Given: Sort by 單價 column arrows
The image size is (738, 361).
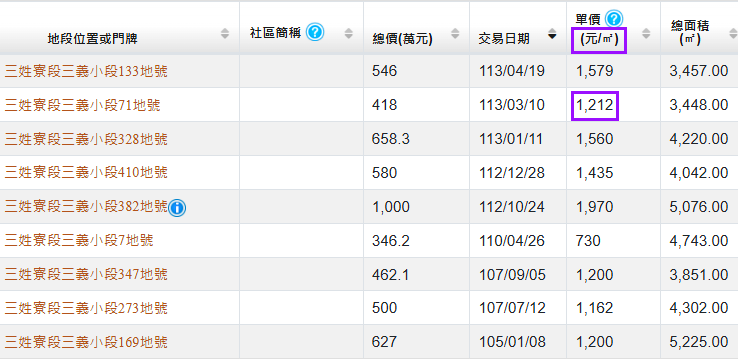Looking at the screenshot, I should point(646,34).
